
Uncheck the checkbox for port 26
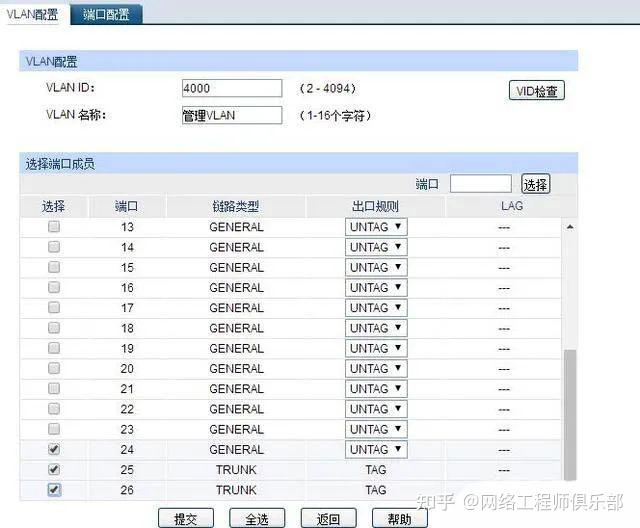pos(54,490)
